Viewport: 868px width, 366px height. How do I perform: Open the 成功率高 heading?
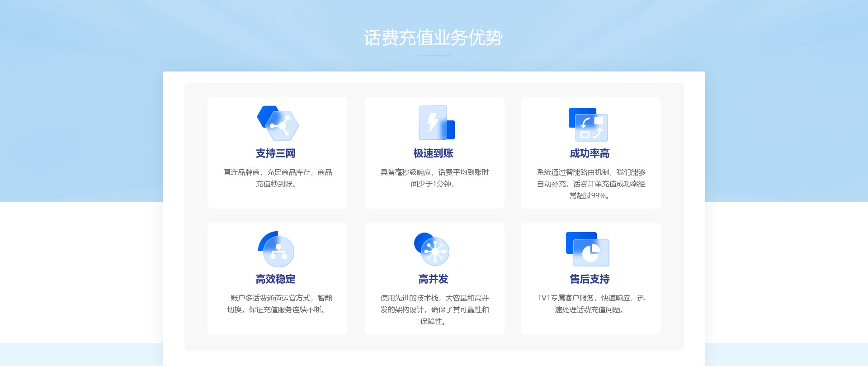[590, 153]
